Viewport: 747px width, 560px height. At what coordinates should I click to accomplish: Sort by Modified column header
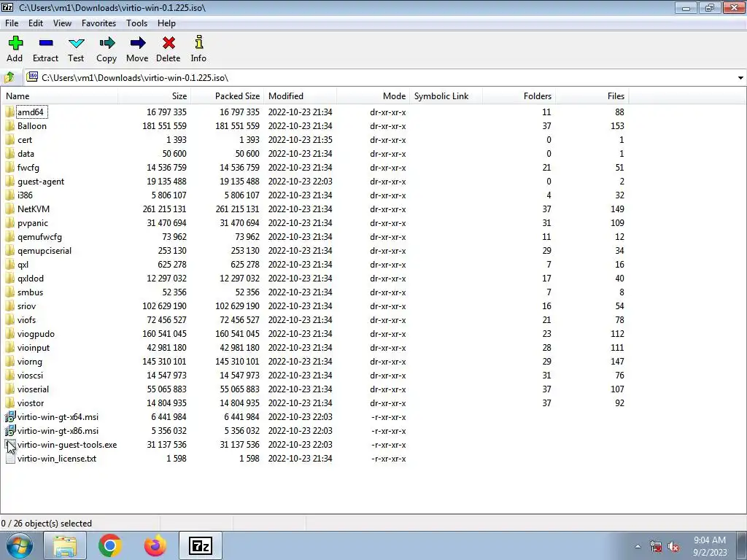tap(300, 96)
